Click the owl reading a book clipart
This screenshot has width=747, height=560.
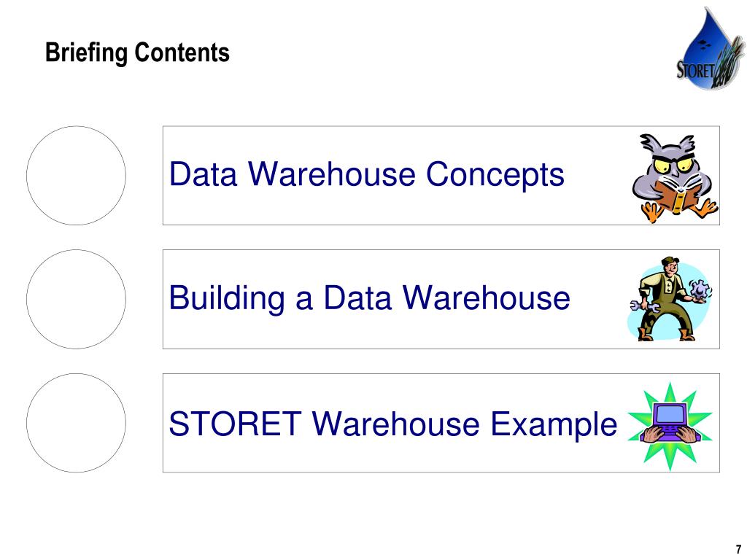(x=675, y=178)
